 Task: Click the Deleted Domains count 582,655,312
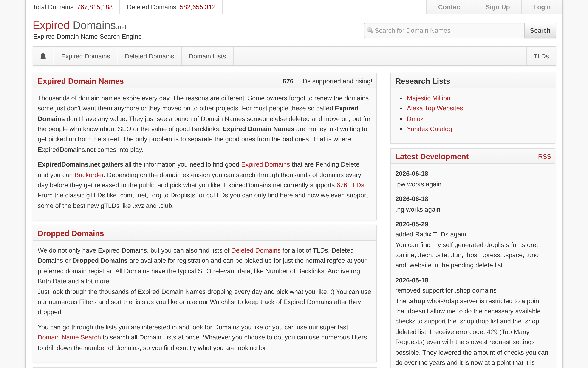coord(198,7)
